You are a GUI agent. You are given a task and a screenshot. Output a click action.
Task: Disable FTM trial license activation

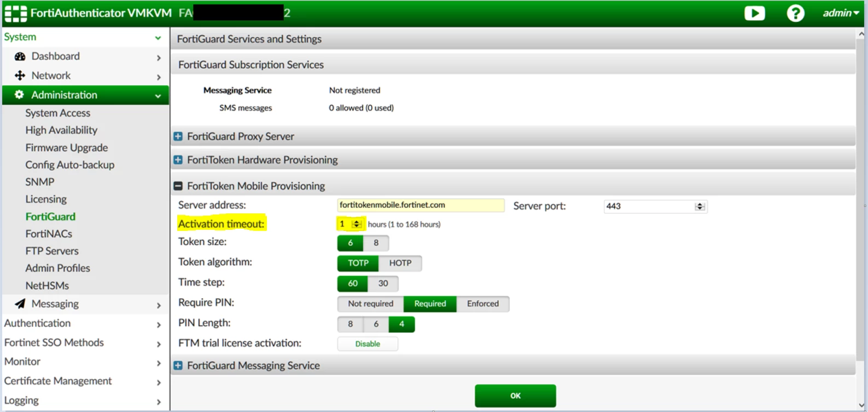coord(368,344)
